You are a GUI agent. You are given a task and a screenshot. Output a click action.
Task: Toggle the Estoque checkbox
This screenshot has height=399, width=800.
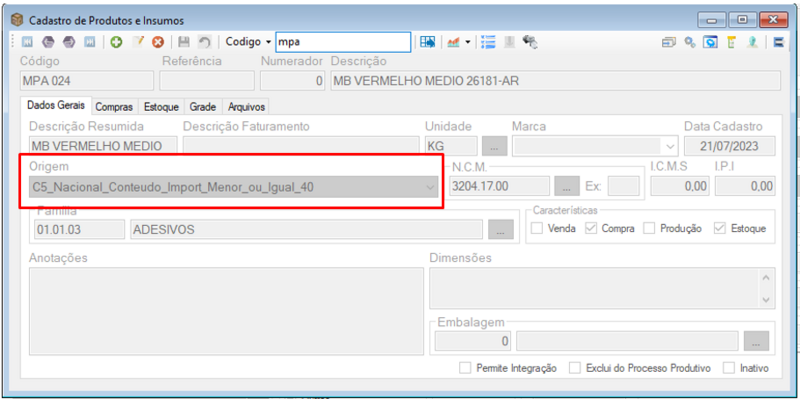[720, 229]
